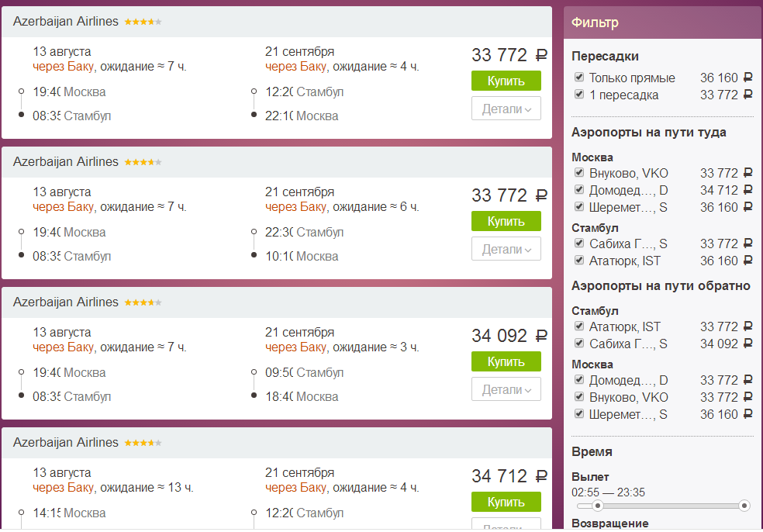Toggle 'Ататюрк, IST' under 'Аэропорты на пути обратно'
The image size is (763, 532).
[x=579, y=326]
